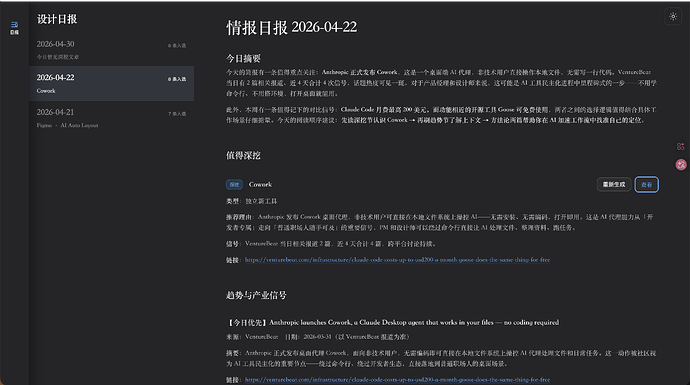
Task: Click the 设计日报 sidebar heading
Action: [x=57, y=19]
